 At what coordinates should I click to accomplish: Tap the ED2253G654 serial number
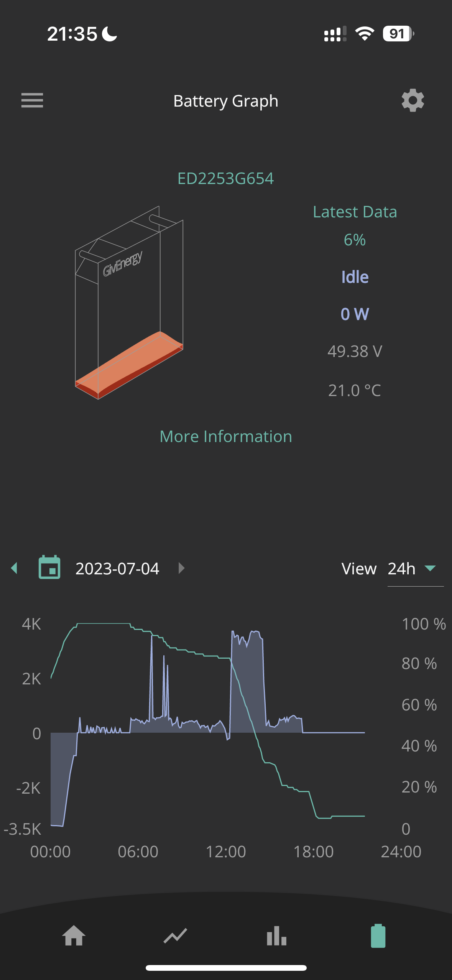226,178
